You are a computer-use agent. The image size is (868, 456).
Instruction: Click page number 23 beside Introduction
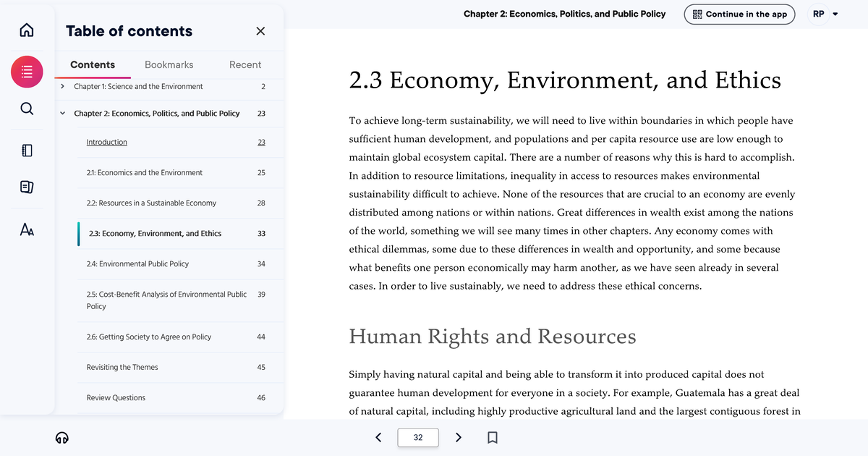(261, 142)
